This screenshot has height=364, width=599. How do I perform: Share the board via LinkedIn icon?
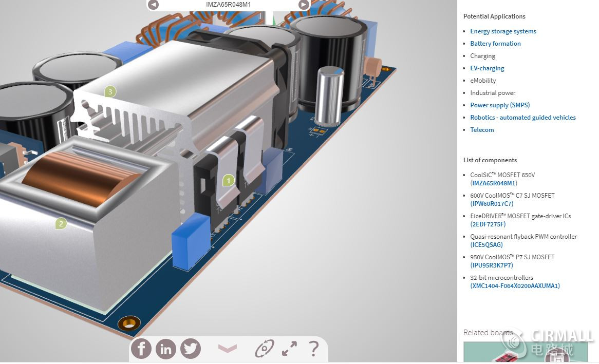point(166,349)
